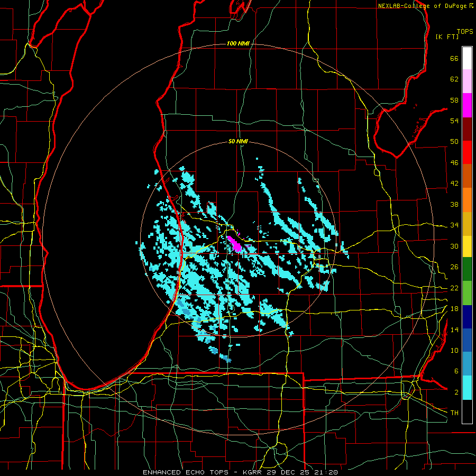The width and height of the screenshot is (476, 476).
Task: Click the magenta 58 kft legend swatch
Action: [x=467, y=105]
